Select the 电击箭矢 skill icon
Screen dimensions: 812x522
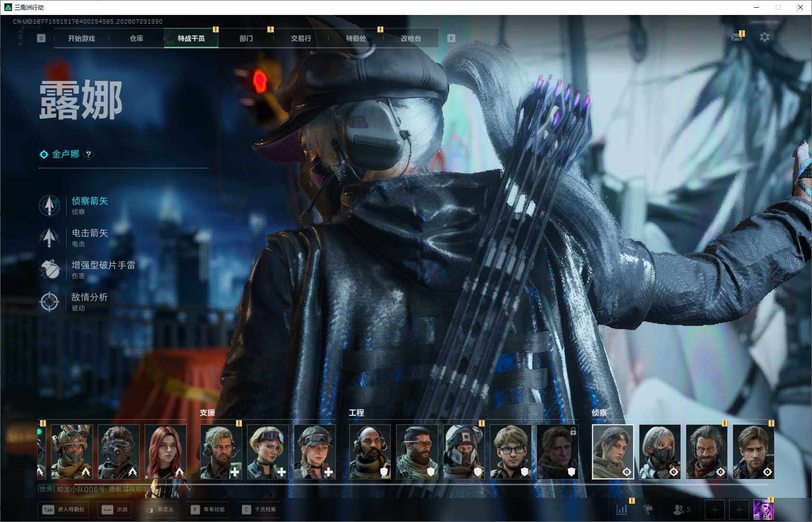coord(49,237)
